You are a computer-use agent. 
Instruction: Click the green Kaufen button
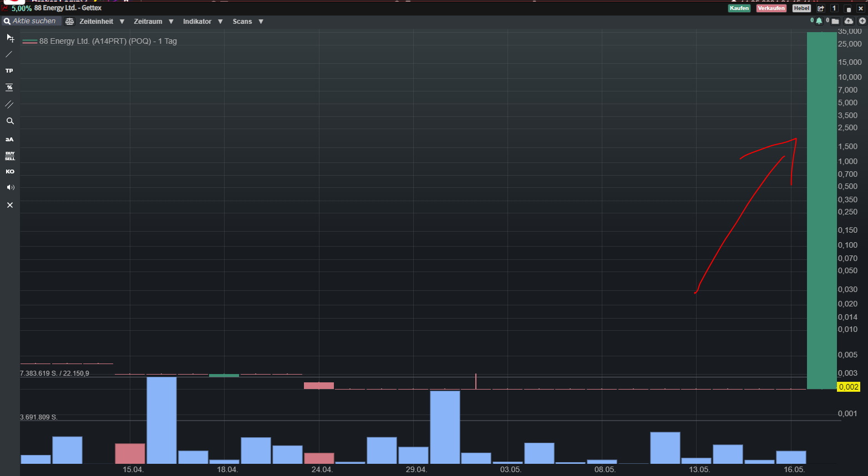click(x=739, y=8)
